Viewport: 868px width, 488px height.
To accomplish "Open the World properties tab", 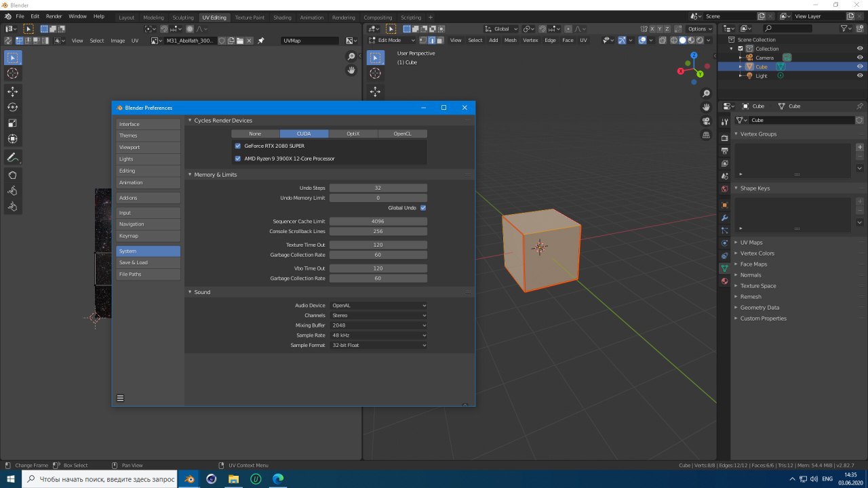I will (724, 189).
